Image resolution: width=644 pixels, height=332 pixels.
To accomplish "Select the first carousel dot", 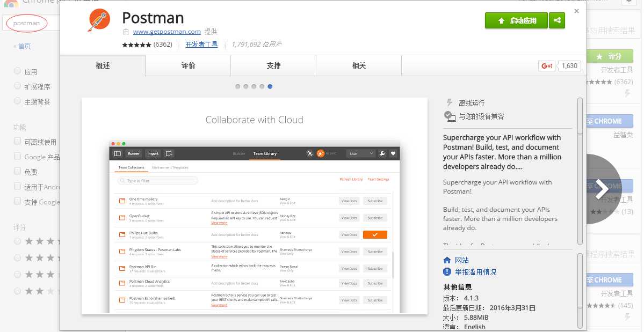I will (238, 86).
